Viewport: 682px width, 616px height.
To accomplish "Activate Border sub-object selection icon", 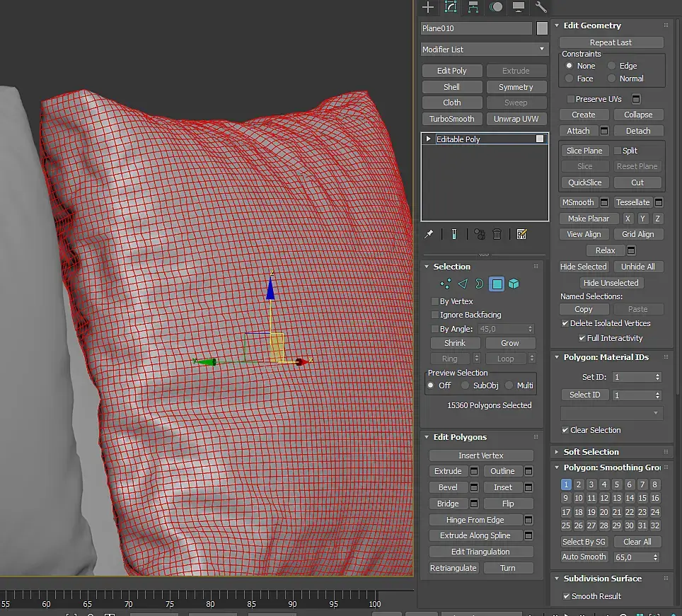I will 479,284.
